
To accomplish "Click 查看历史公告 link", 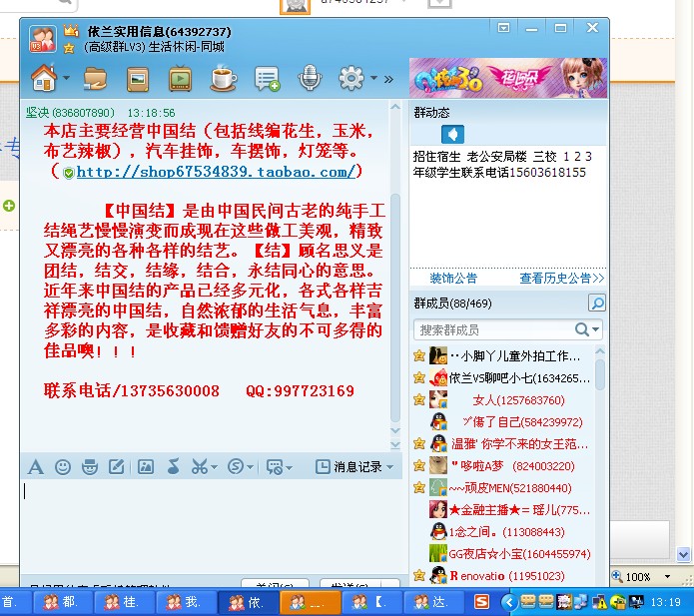I will click(562, 278).
